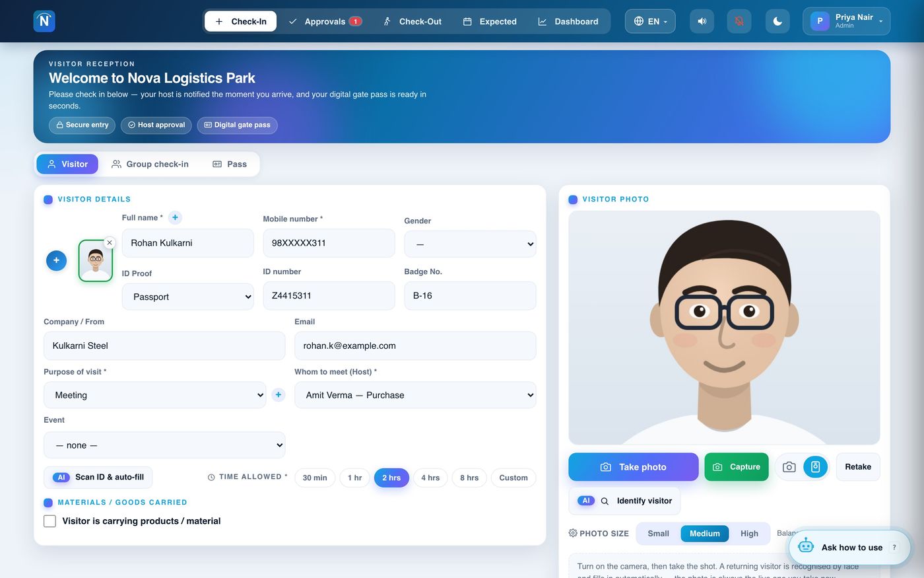Image resolution: width=924 pixels, height=578 pixels.
Task: Click the Time Allowed clock icon
Action: 211,477
